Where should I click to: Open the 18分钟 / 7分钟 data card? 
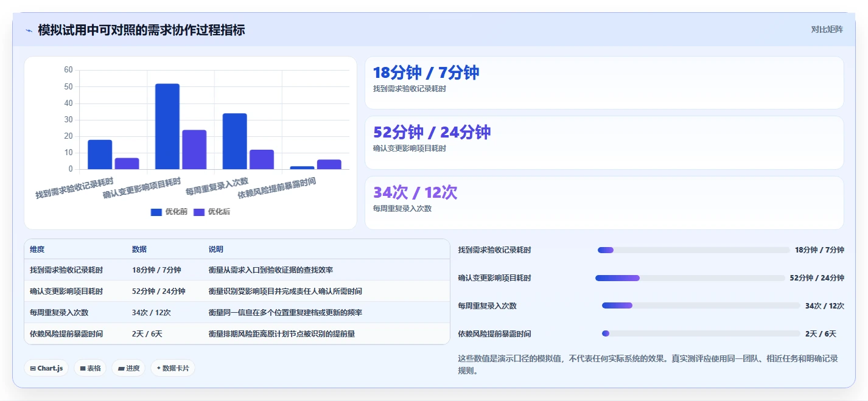[x=604, y=83]
